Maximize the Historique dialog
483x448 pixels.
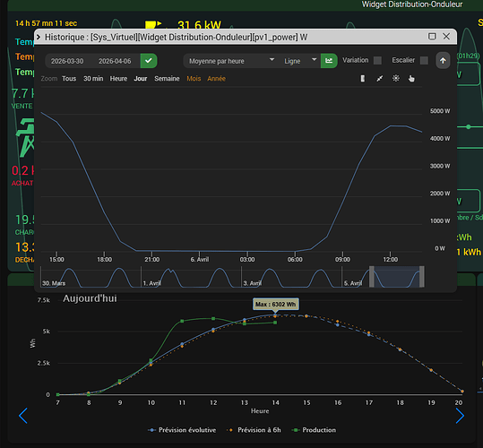[432, 37]
